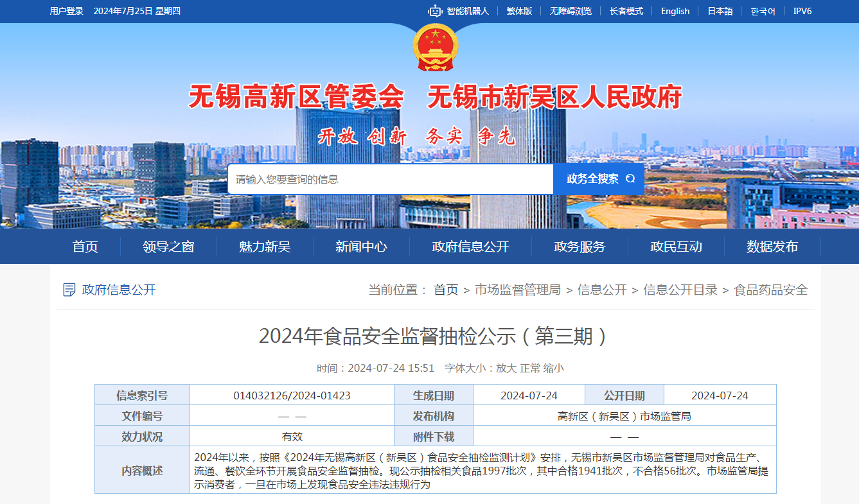
Task: Open 政府信息公开 navigation item
Action: 470,247
